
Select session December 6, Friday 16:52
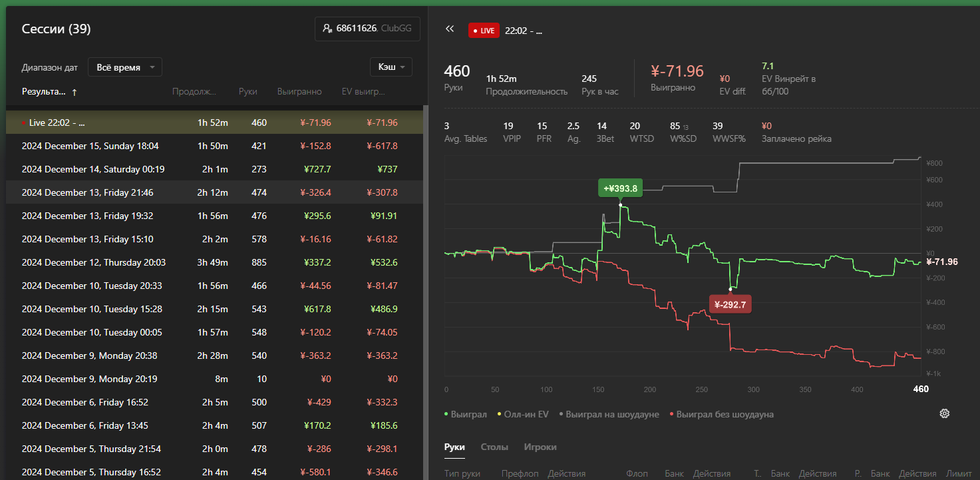pos(214,402)
